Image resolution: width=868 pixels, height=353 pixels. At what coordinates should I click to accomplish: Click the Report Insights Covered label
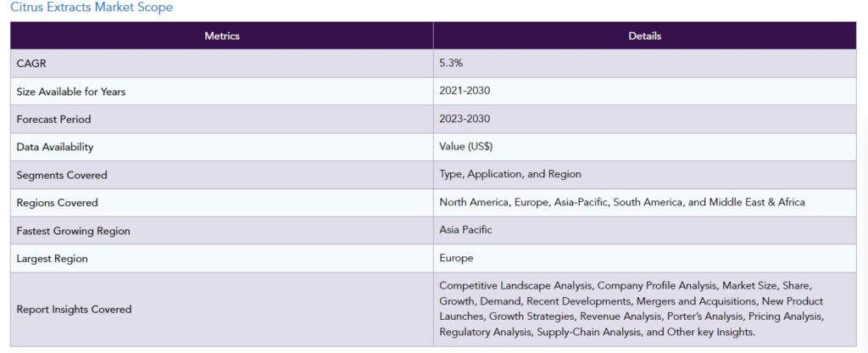click(74, 309)
